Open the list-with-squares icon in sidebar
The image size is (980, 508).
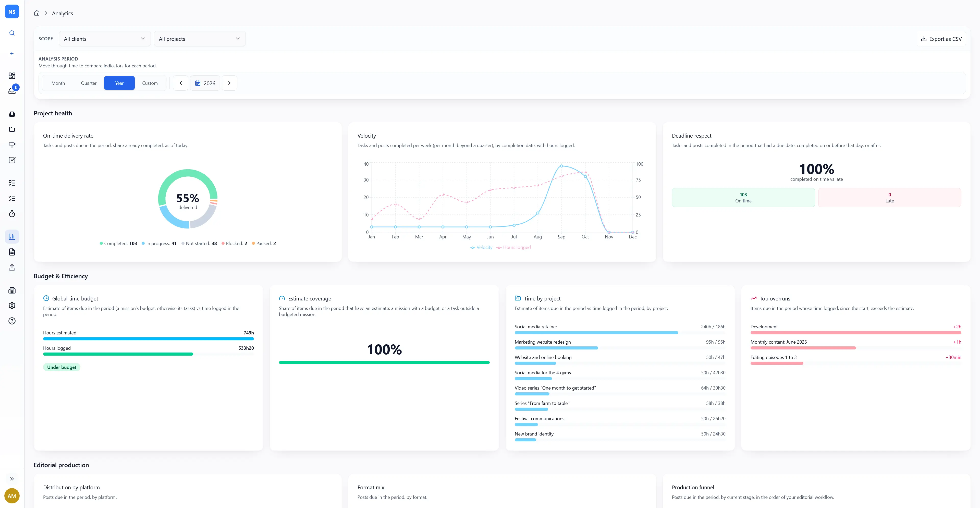pos(12,183)
